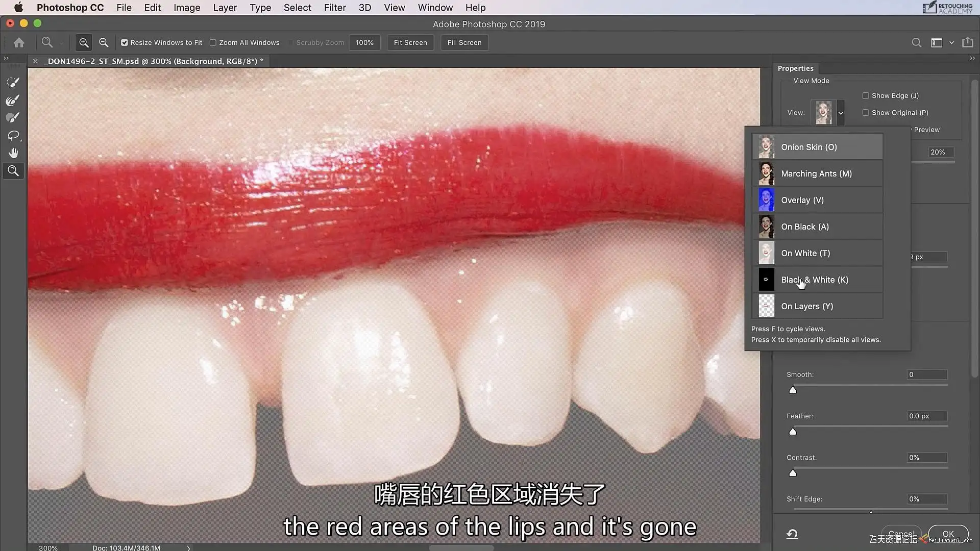Click the reset workspace arrow icon
This screenshot has width=980, height=551.
coord(792,534)
